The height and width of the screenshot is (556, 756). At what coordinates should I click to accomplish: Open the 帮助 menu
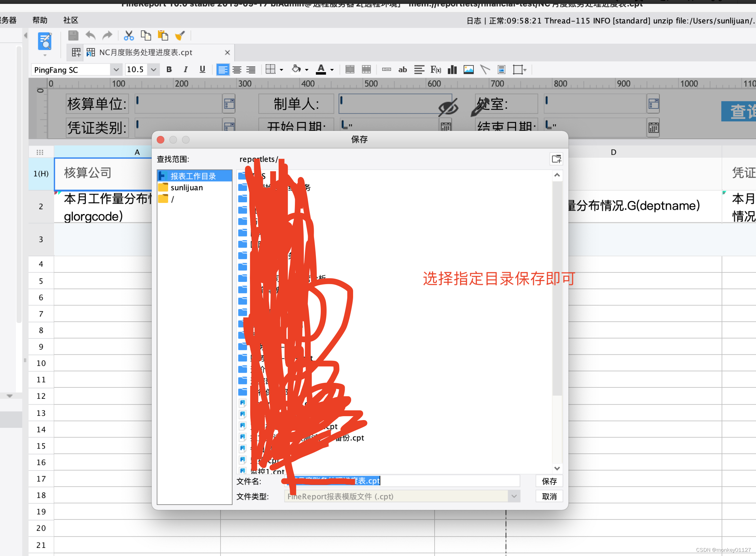[x=40, y=20]
